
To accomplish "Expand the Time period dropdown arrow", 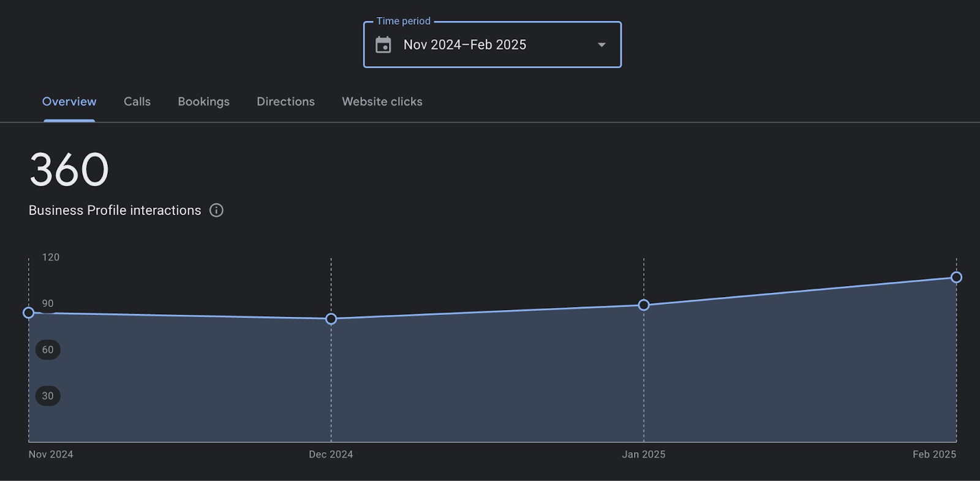I will tap(601, 45).
